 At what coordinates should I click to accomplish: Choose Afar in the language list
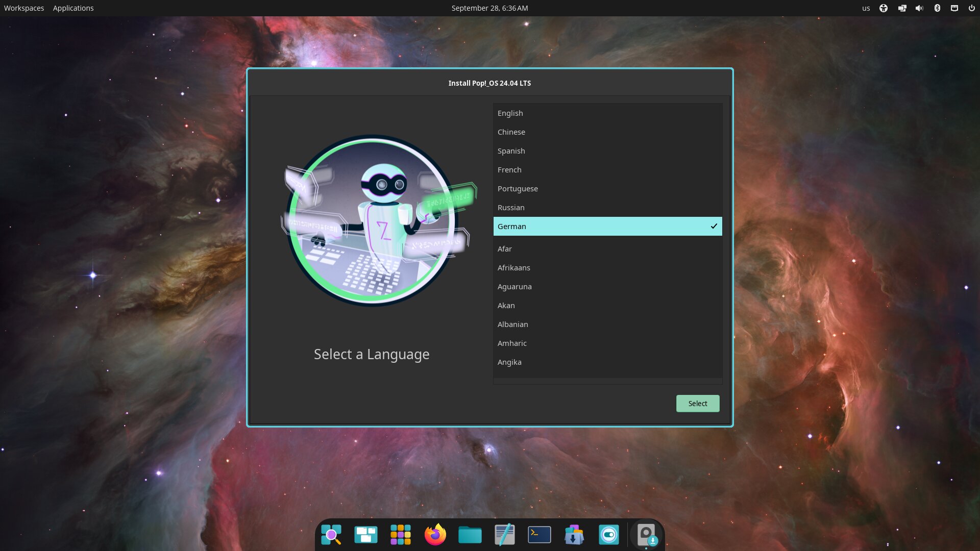(x=608, y=249)
